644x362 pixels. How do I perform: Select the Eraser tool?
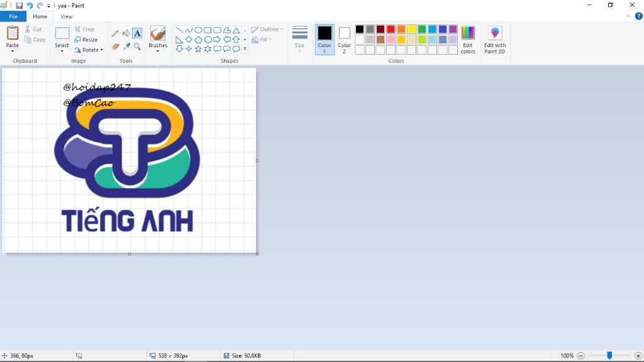pos(115,47)
